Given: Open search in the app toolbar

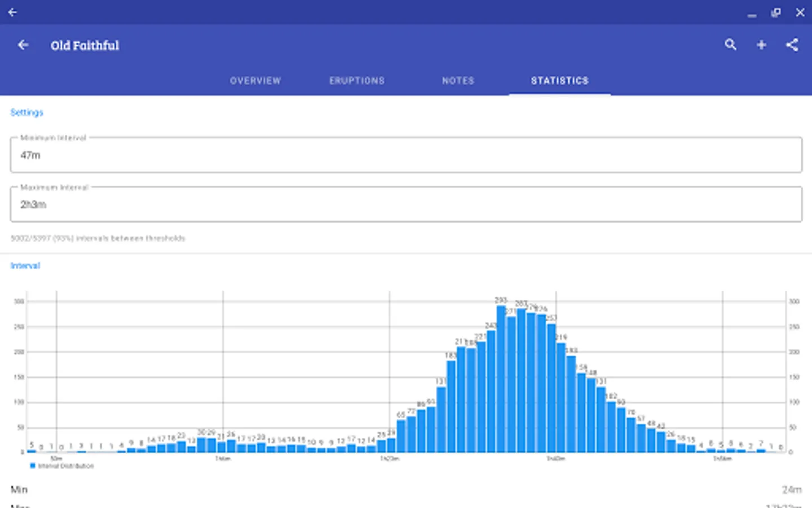Looking at the screenshot, I should 730,45.
